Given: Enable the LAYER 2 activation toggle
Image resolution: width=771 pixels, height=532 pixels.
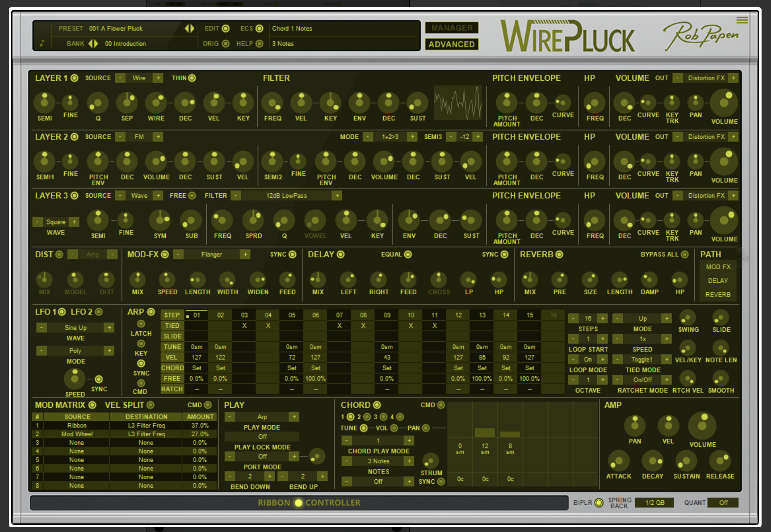Looking at the screenshot, I should point(74,137).
